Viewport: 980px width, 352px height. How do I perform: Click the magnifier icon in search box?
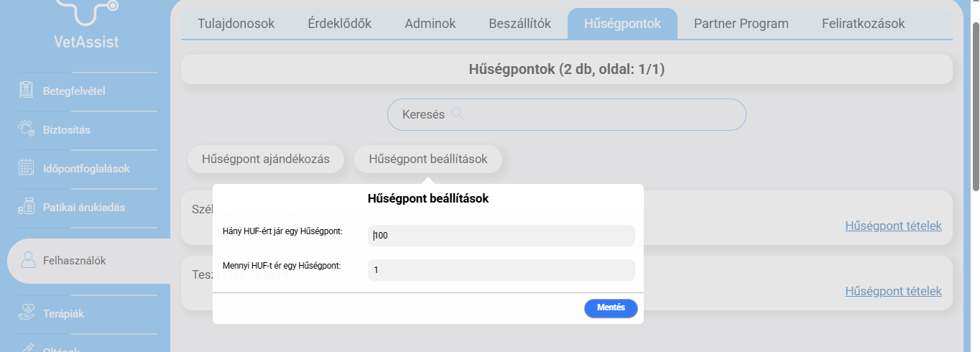click(458, 114)
